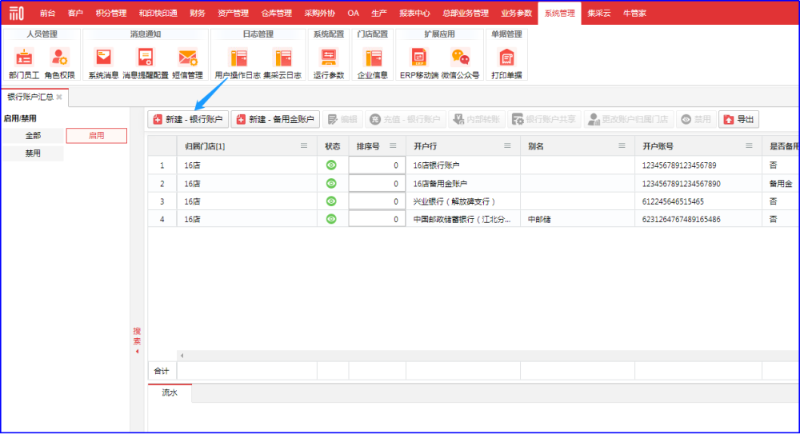This screenshot has width=800, height=434.
Task: Click 排序号 field in 16店银行账户 row
Action: (377, 165)
